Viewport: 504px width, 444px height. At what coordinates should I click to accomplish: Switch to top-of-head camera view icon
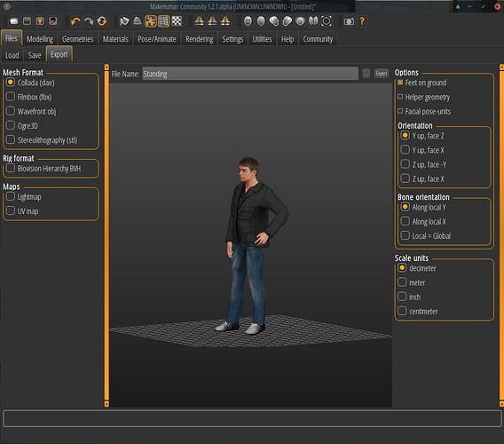300,21
